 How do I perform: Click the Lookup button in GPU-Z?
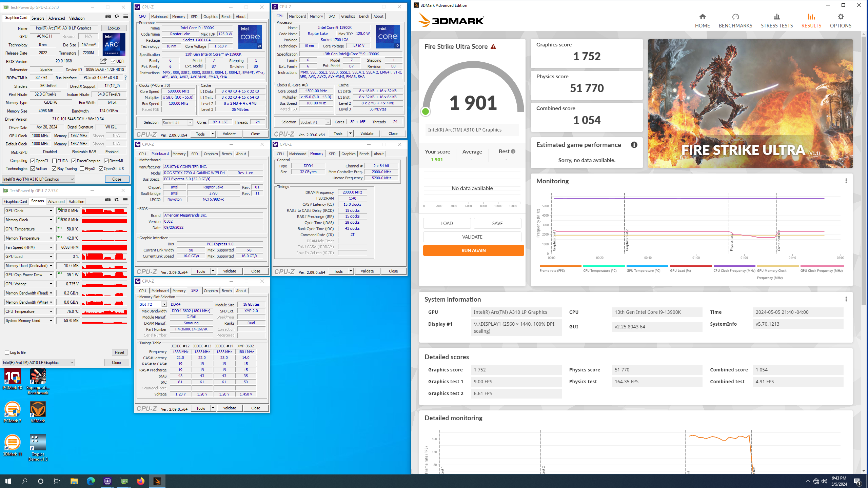tap(114, 28)
